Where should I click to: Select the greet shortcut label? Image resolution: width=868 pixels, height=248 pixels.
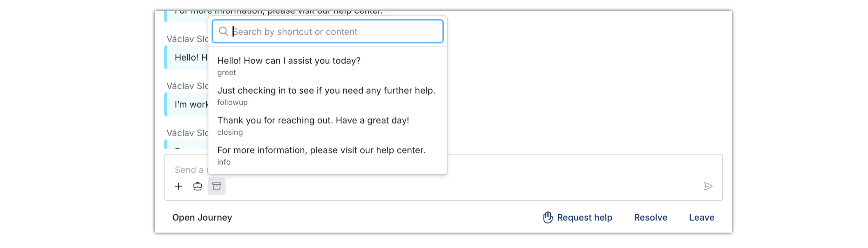coord(226,72)
